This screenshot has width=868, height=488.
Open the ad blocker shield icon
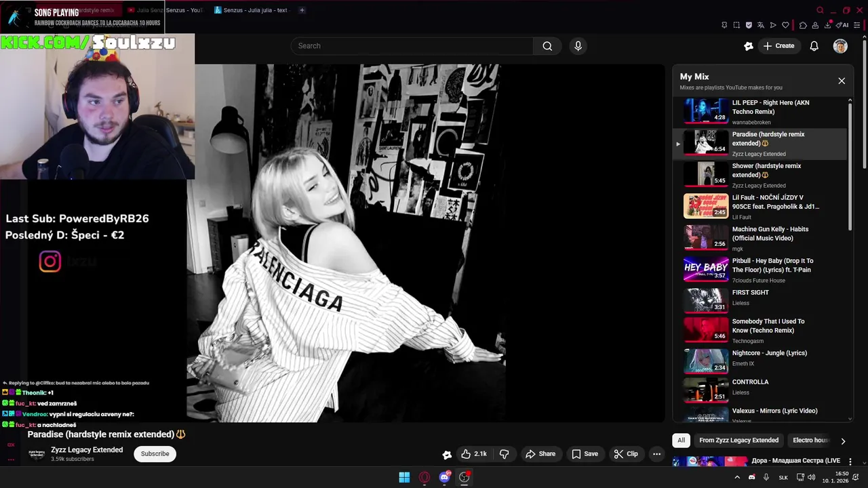(749, 25)
